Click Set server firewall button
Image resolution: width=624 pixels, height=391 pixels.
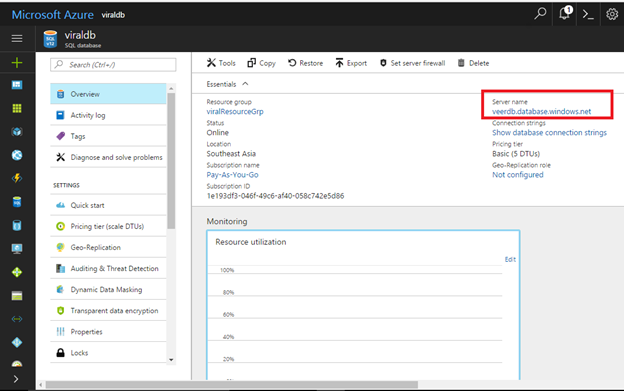pyautogui.click(x=412, y=63)
